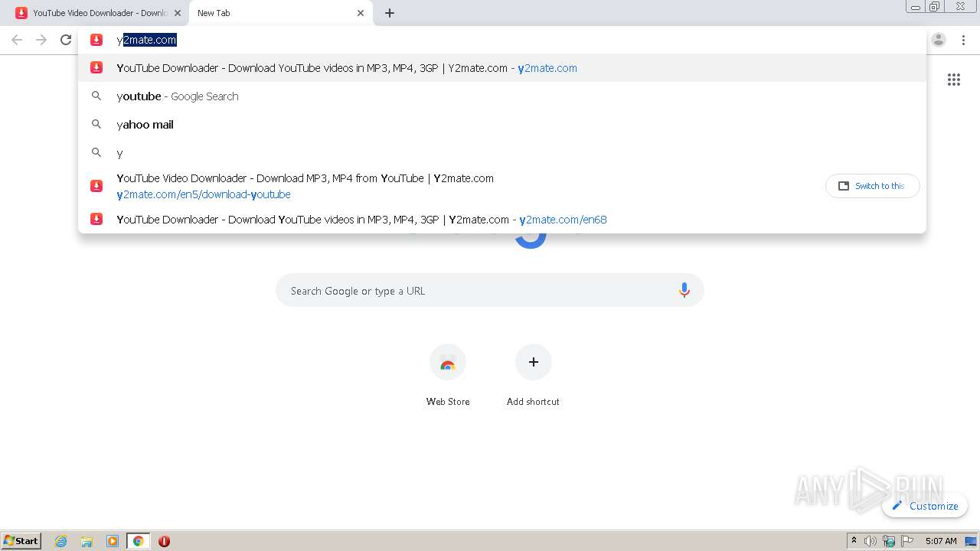Click the y2mate favicon in the address bar
Viewport: 980px width, 551px height.
96,40
